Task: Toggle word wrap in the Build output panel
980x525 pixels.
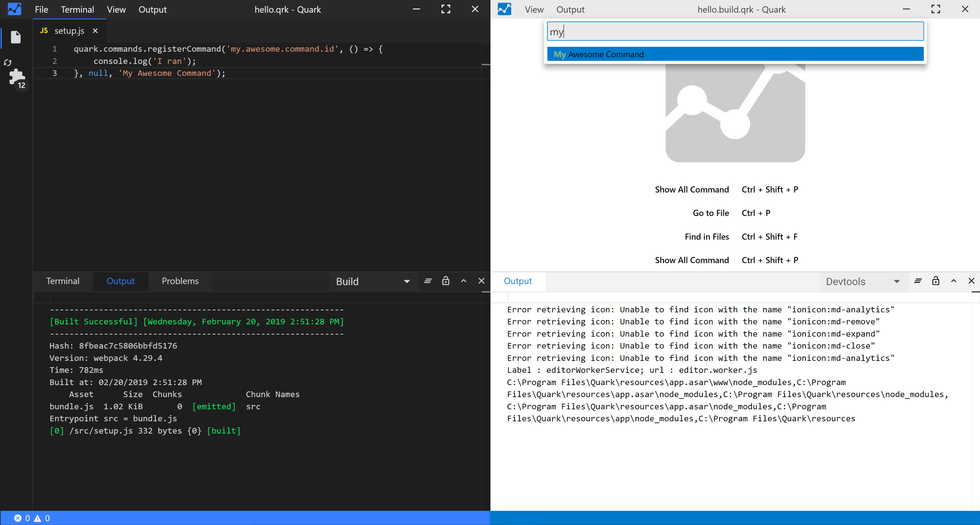Action: tap(428, 281)
